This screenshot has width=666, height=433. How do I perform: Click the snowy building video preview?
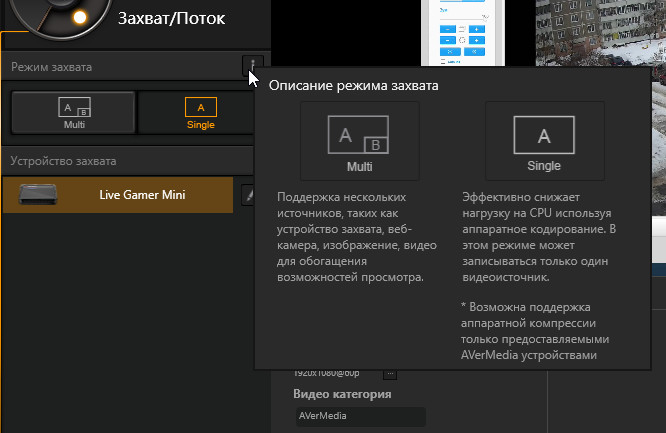coord(601,33)
